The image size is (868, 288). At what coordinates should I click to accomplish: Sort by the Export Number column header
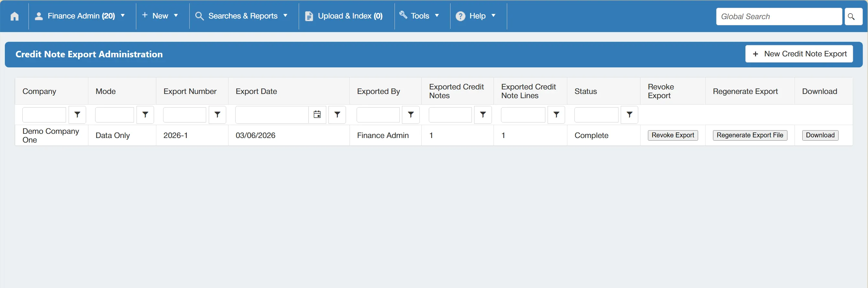click(x=190, y=91)
